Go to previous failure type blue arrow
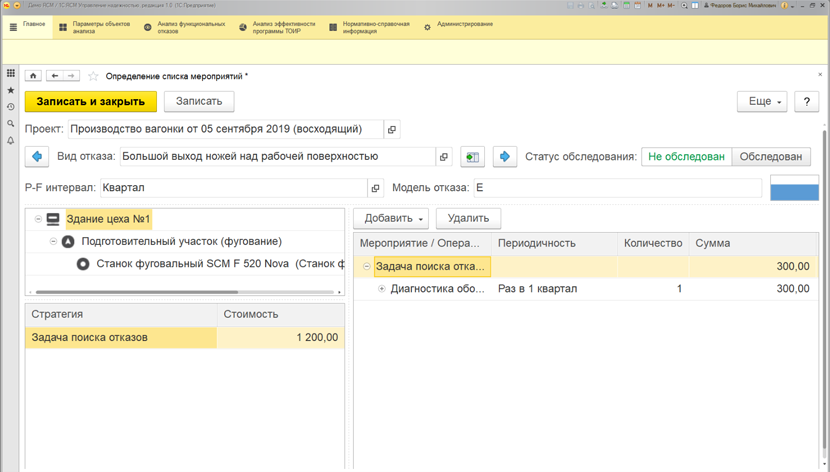Screen dimensions: 830x472 click(37, 157)
